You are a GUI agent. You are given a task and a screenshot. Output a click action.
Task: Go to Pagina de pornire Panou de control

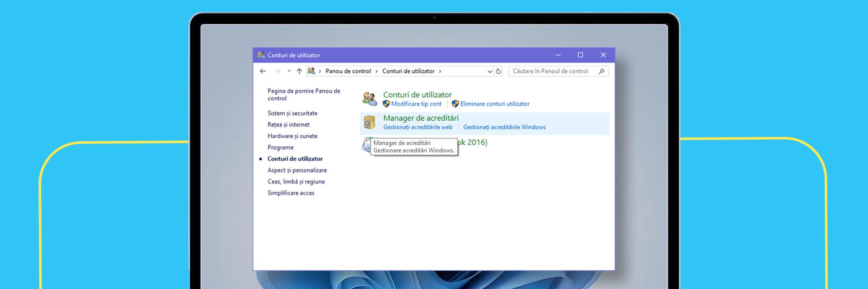coord(303,94)
